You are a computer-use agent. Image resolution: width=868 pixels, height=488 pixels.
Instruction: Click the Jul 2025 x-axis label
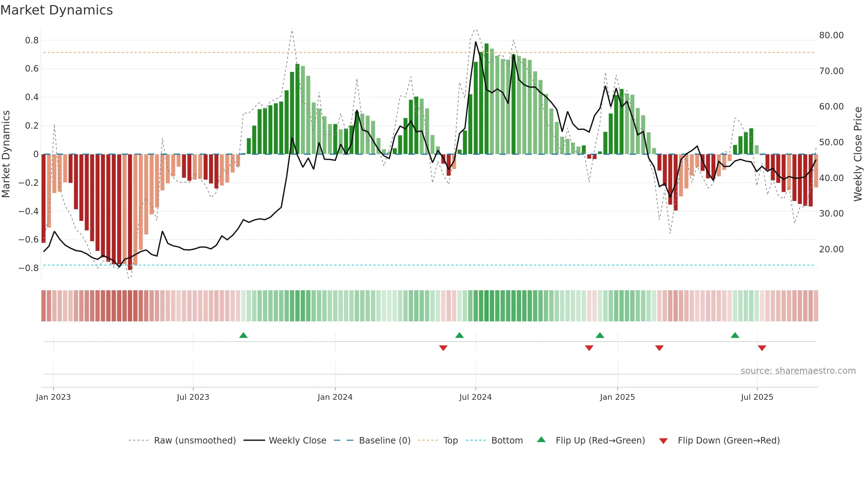pos(757,397)
